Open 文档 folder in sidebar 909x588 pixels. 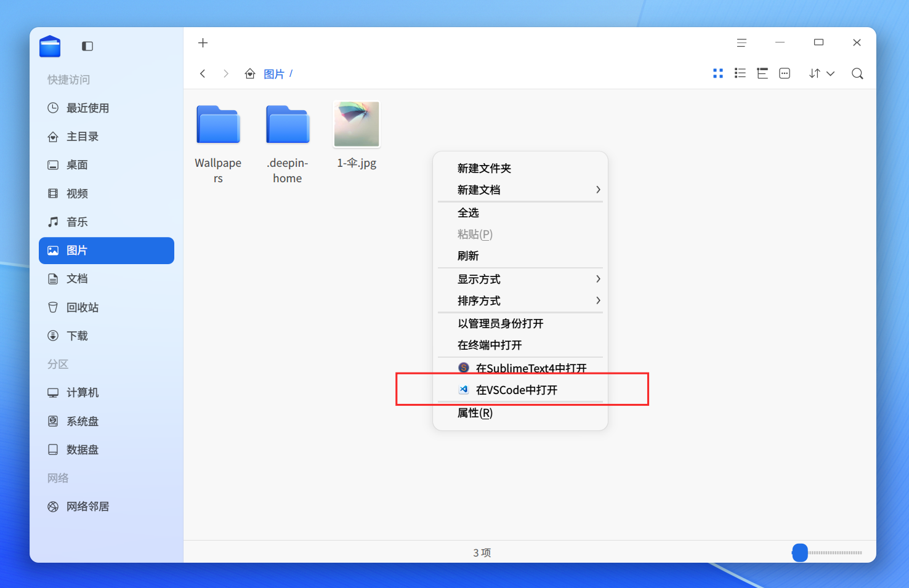(x=107, y=279)
